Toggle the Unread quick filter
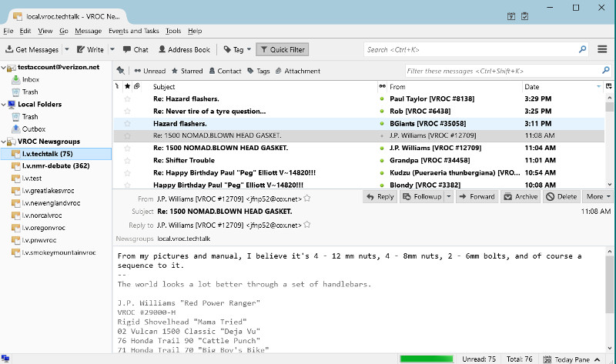616x364 pixels. point(149,71)
